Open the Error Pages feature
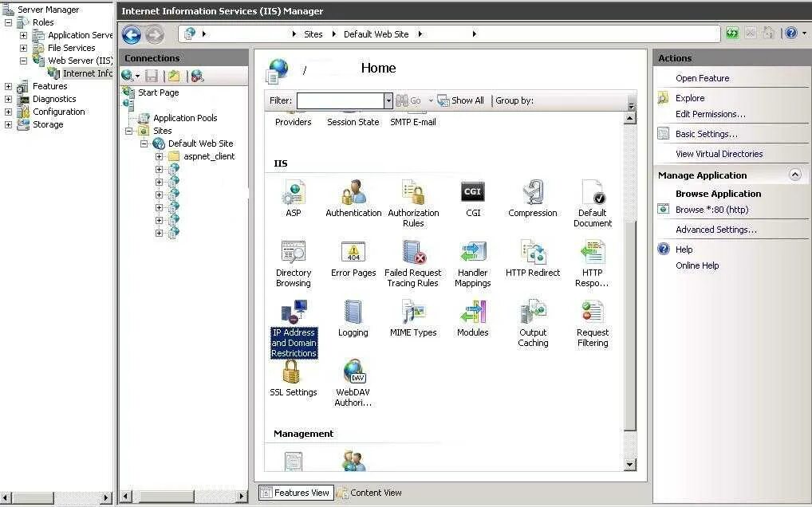The width and height of the screenshot is (812, 507). tap(353, 258)
